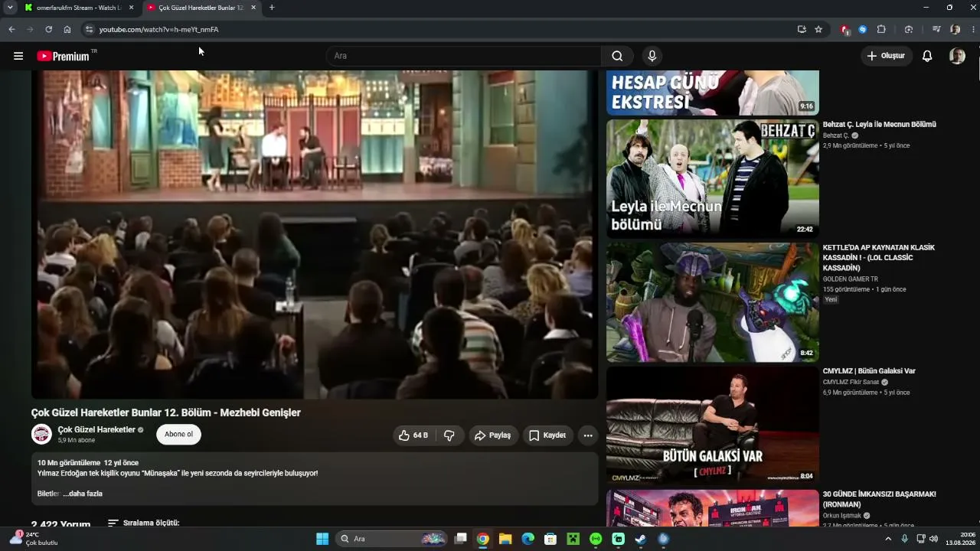
Task: Open the clock showing 20:06
Action: click(x=960, y=539)
